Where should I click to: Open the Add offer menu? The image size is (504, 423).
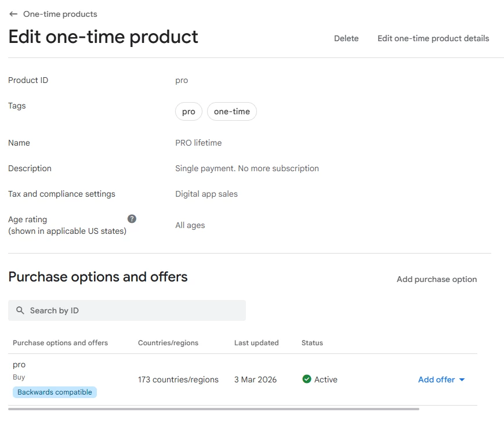436,379
